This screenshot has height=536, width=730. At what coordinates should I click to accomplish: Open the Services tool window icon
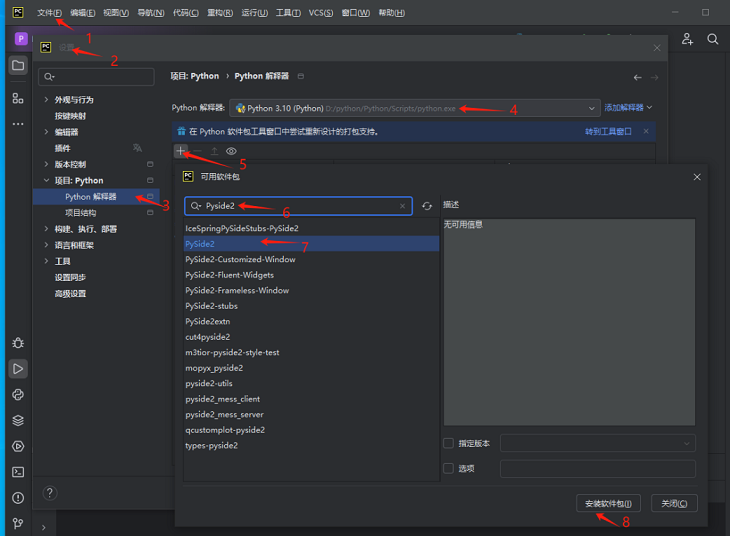(x=18, y=446)
